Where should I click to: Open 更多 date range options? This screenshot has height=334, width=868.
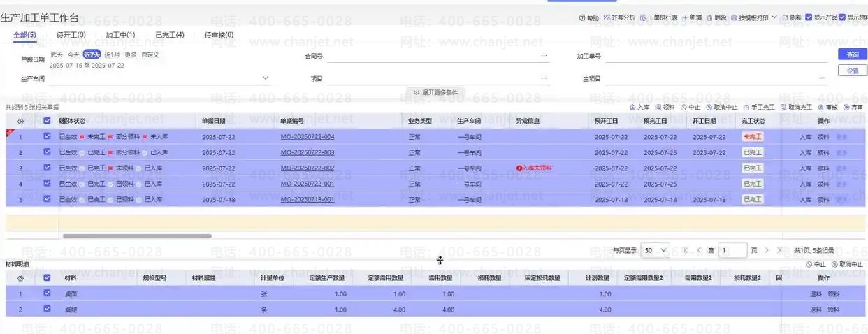[131, 55]
